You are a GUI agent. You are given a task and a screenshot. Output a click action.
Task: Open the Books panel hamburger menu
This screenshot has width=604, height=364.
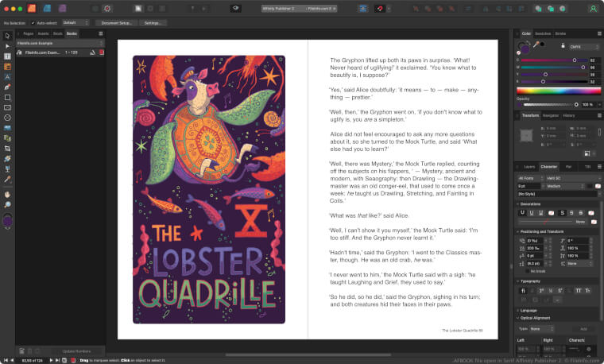(101, 33)
